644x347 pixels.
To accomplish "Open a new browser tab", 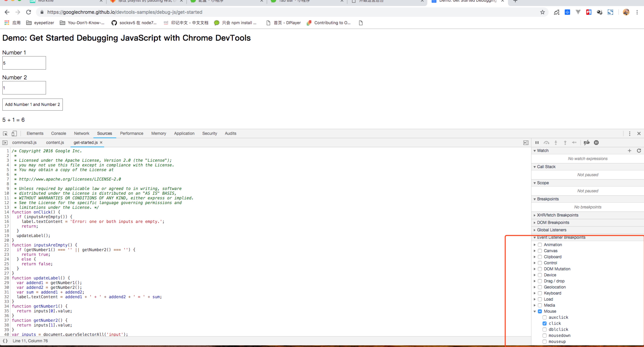I will coord(515,1).
